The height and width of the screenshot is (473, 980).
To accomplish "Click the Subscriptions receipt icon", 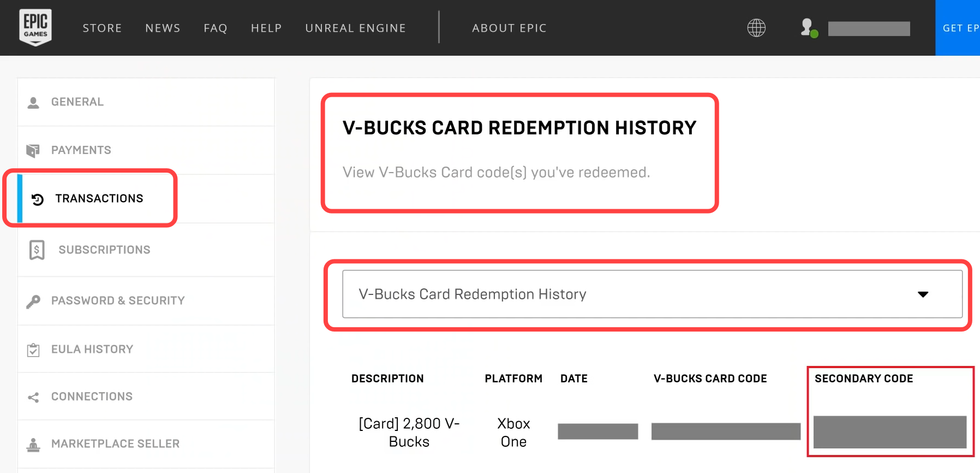I will click(37, 250).
